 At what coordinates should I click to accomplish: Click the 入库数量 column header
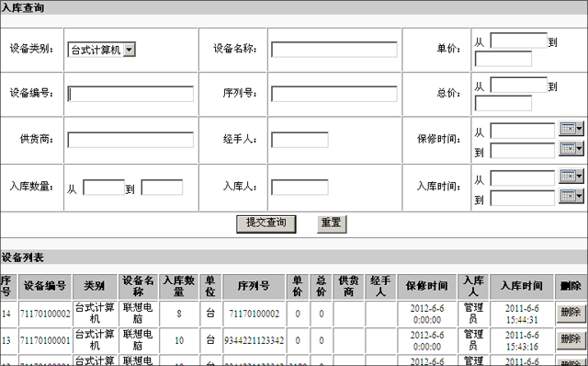pos(179,286)
